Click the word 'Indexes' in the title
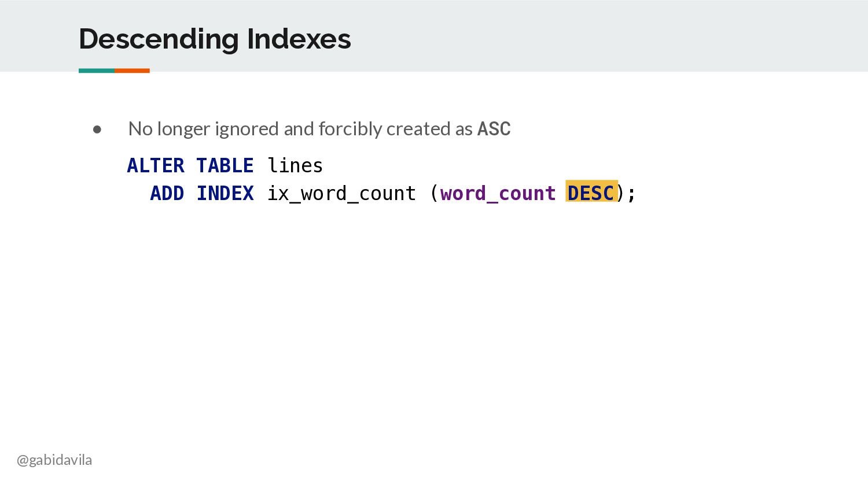 click(299, 39)
